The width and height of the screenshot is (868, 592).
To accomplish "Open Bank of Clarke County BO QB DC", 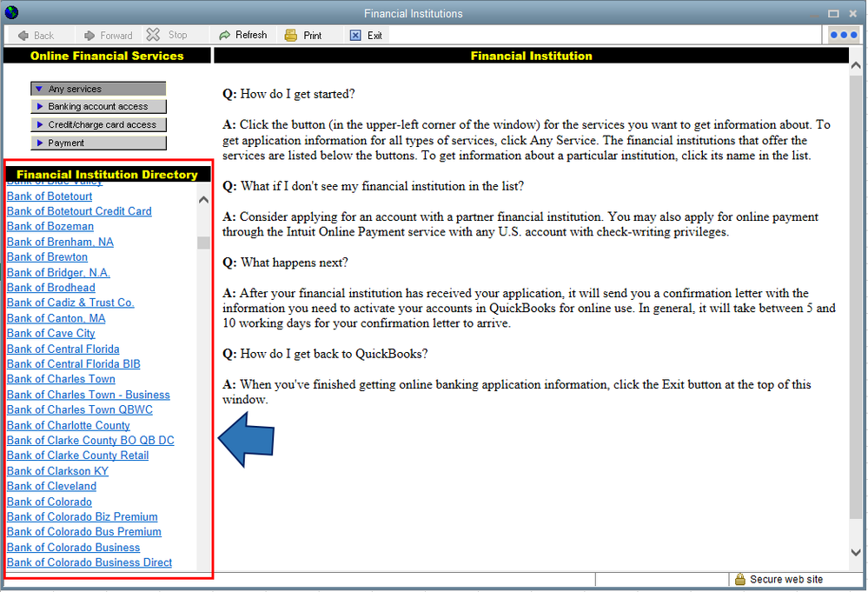I will 90,440.
